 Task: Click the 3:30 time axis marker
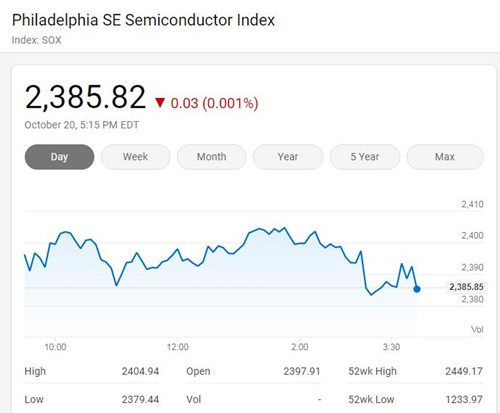[391, 347]
